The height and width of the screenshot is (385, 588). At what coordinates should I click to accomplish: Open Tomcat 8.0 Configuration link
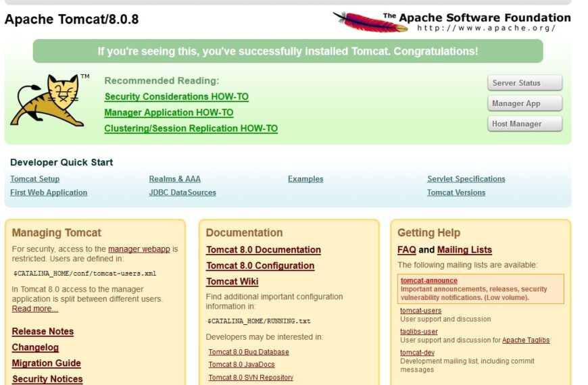click(260, 265)
